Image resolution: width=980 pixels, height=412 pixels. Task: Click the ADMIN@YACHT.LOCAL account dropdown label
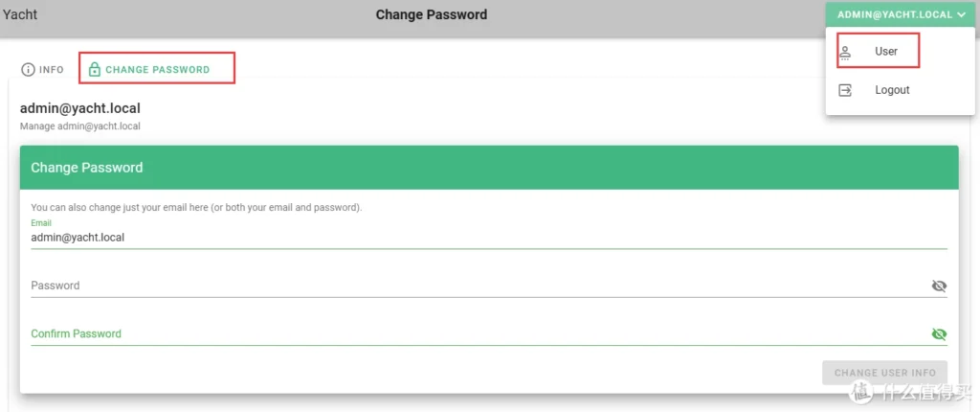(894, 15)
